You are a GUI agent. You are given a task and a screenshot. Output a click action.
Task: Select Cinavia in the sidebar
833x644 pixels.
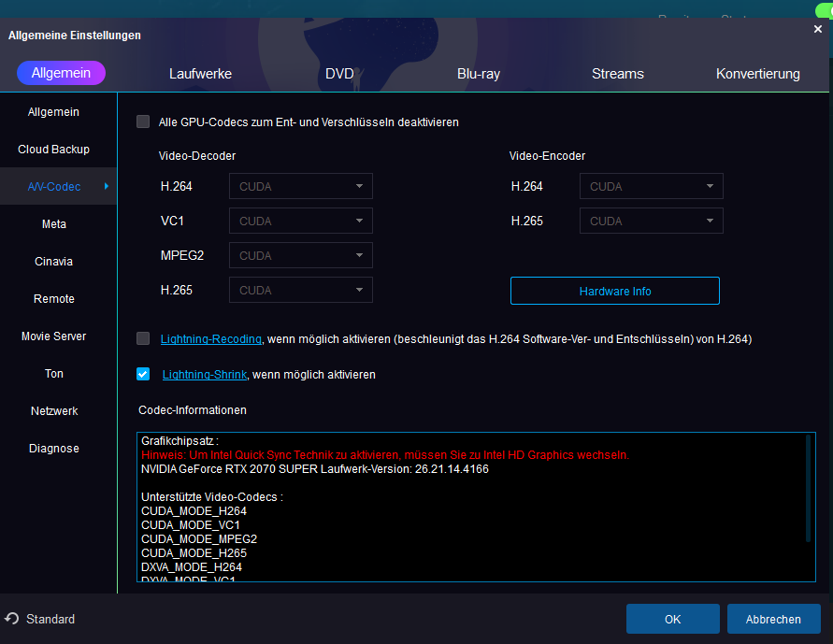click(x=54, y=262)
